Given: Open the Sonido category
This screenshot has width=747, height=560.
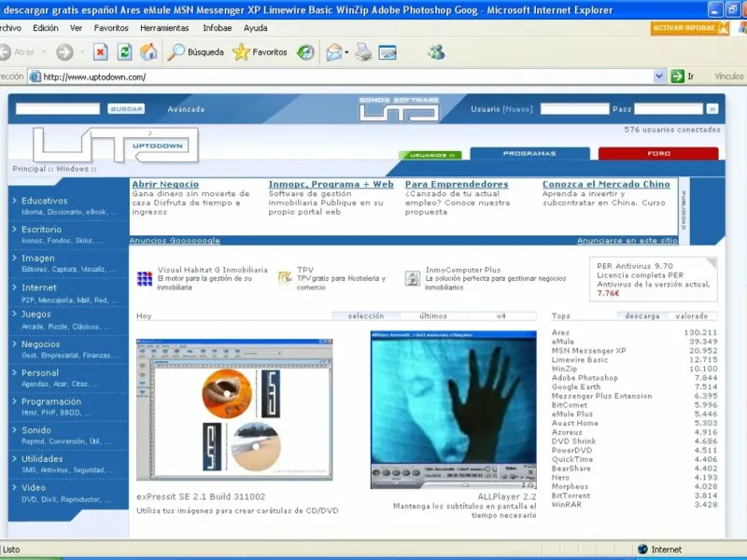Looking at the screenshot, I should (x=35, y=430).
